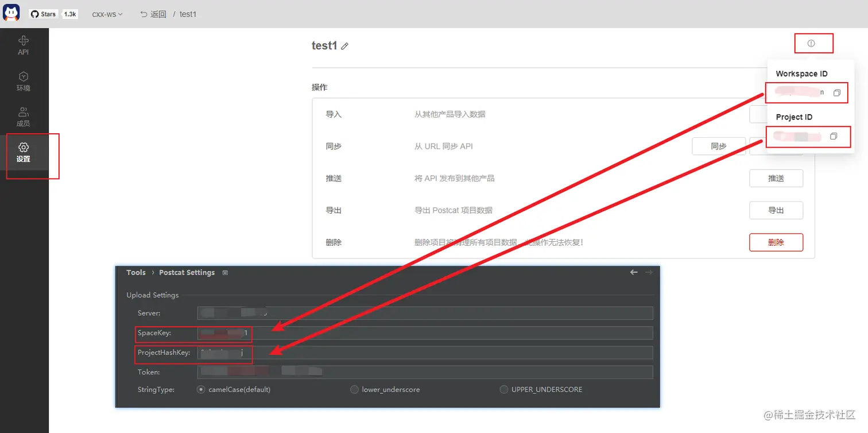Viewport: 868px width, 433px height.
Task: Copy the Project ID
Action: point(834,136)
